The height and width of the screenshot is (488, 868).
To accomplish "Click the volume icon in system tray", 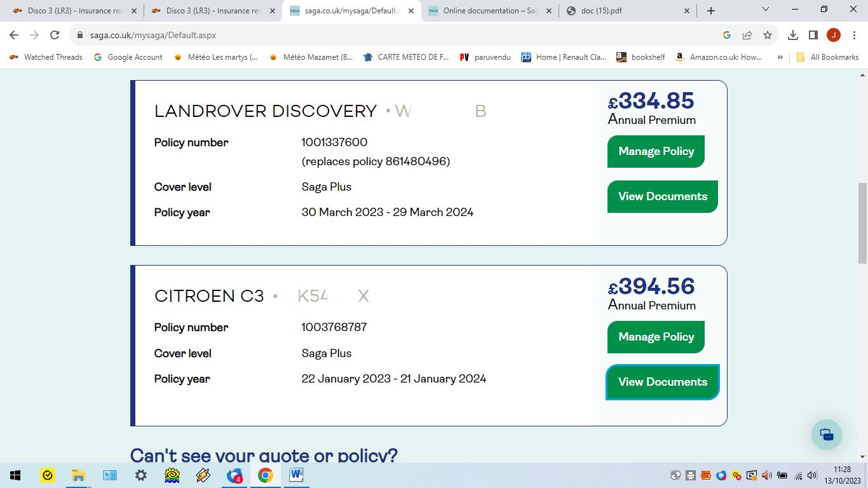I will click(x=811, y=475).
